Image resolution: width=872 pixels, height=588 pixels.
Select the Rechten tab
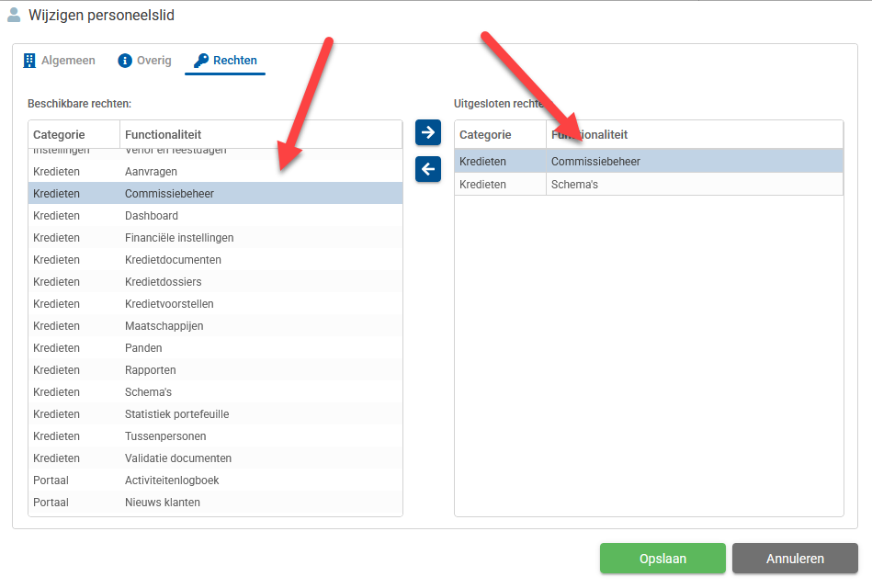tap(225, 61)
